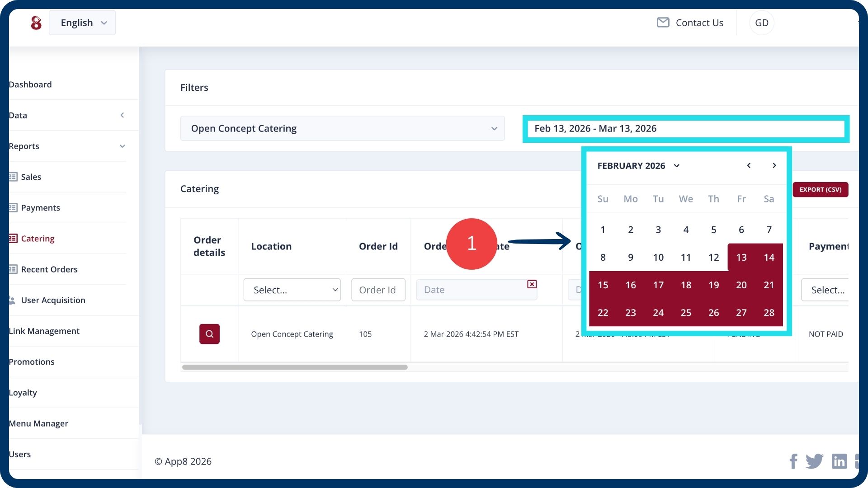Go to previous month in calendar
Viewport: 868px width, 488px height.
pos(749,165)
